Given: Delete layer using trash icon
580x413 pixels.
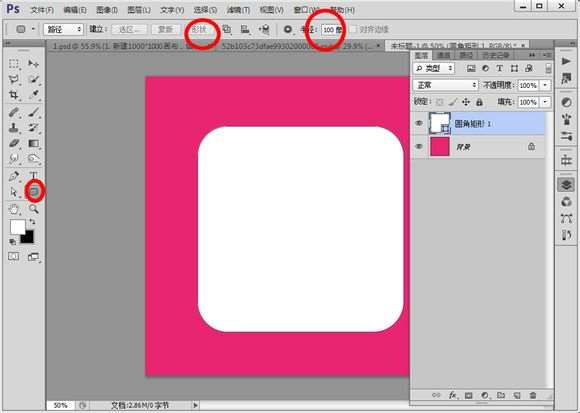Looking at the screenshot, I should 533,395.
